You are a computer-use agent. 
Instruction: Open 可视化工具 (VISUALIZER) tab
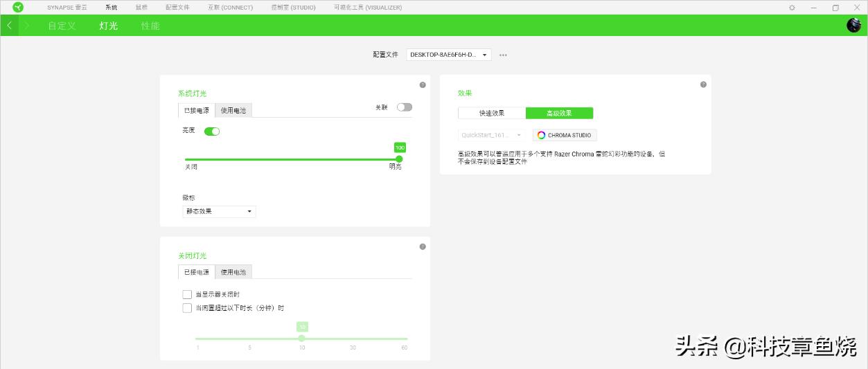point(367,8)
